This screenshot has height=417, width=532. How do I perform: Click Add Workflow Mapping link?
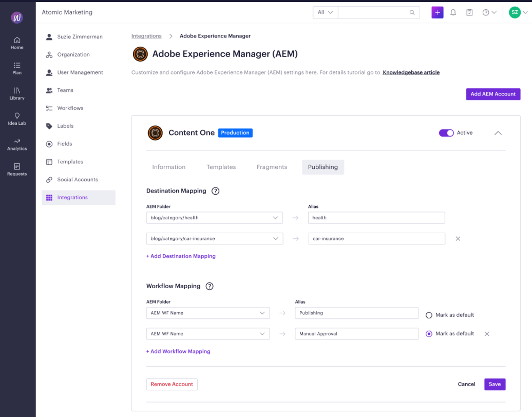pos(178,351)
